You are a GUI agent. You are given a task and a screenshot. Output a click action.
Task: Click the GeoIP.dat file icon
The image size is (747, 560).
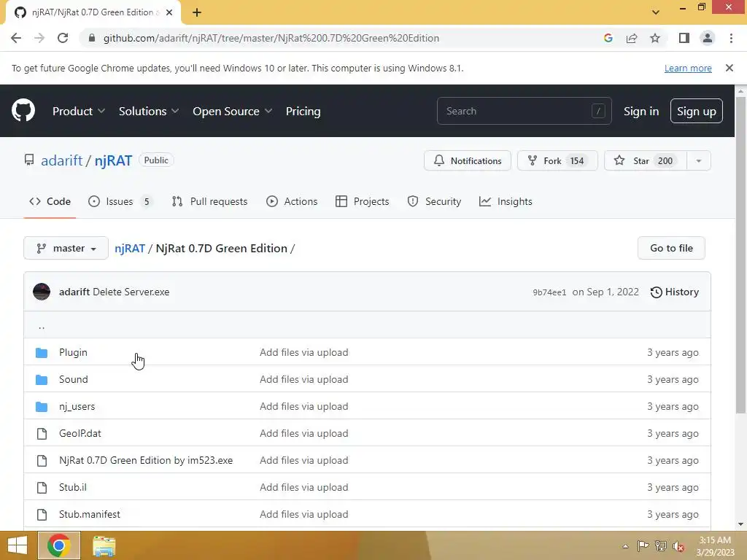point(42,433)
